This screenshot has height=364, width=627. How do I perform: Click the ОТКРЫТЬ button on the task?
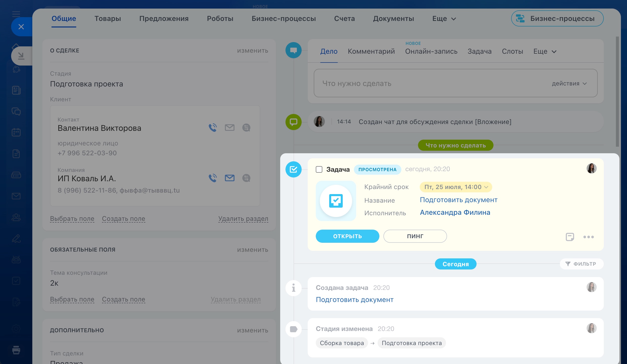tap(347, 236)
